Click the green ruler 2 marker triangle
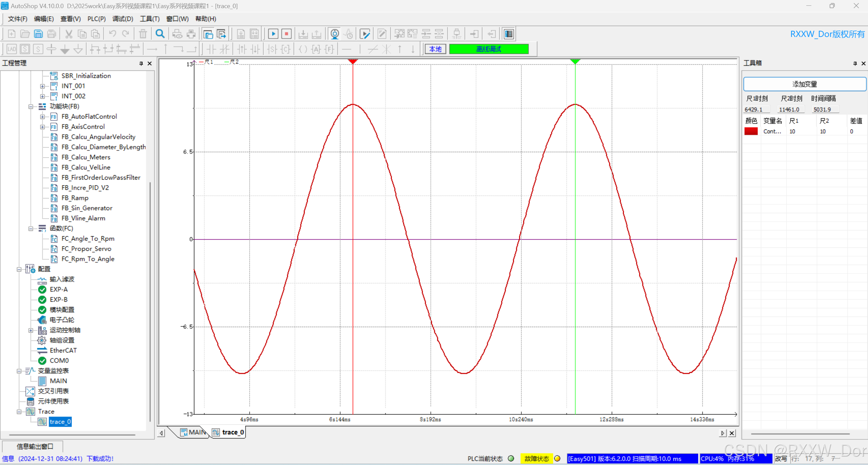The height and width of the screenshot is (465, 868). pyautogui.click(x=575, y=61)
